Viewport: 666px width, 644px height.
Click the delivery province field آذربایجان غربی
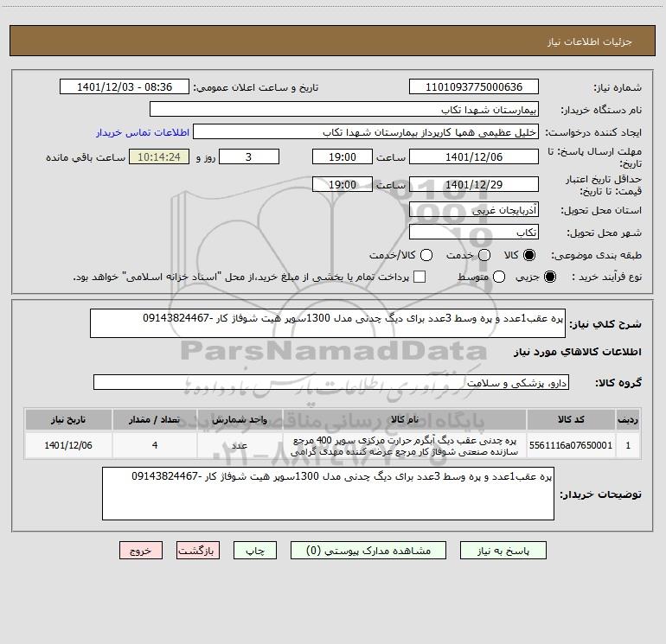tap(474, 210)
